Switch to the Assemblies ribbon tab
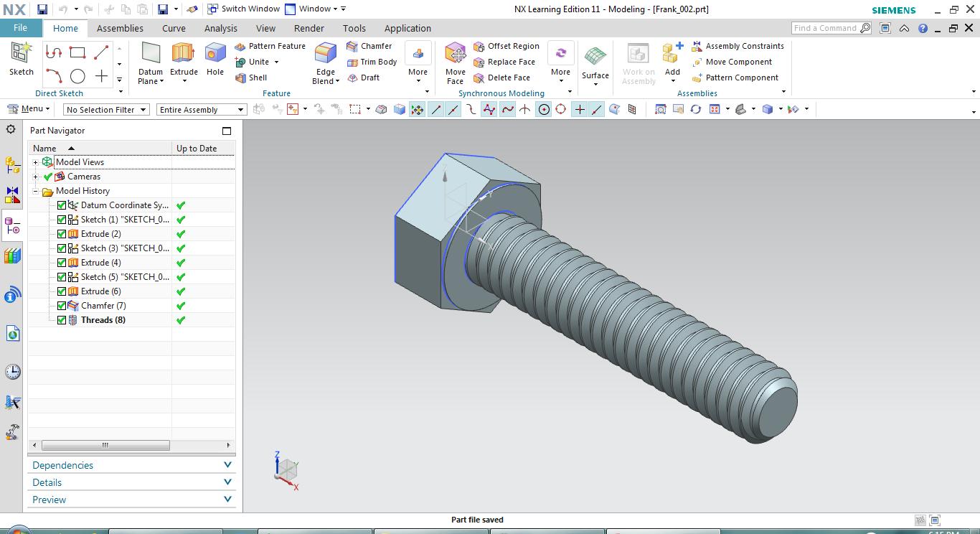This screenshot has width=980, height=534. (x=120, y=28)
